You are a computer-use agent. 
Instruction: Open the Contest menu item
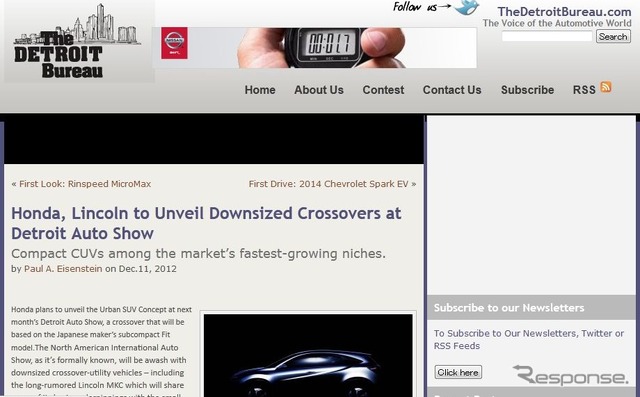point(383,90)
